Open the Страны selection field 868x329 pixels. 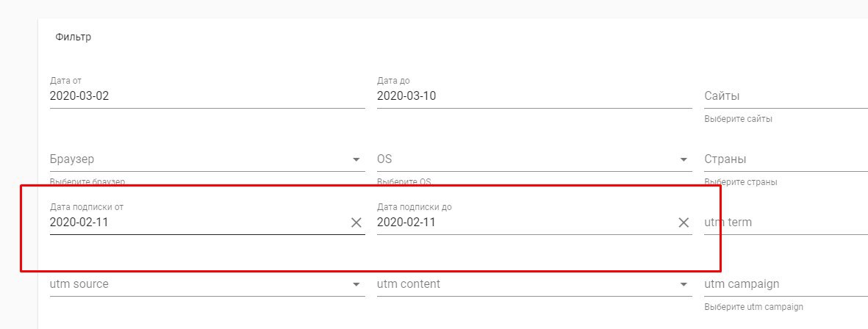click(x=786, y=159)
